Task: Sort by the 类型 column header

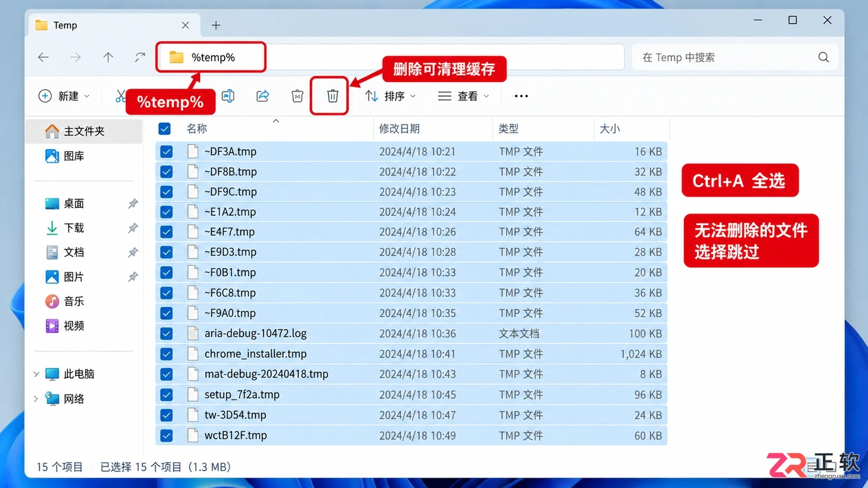Action: 509,128
